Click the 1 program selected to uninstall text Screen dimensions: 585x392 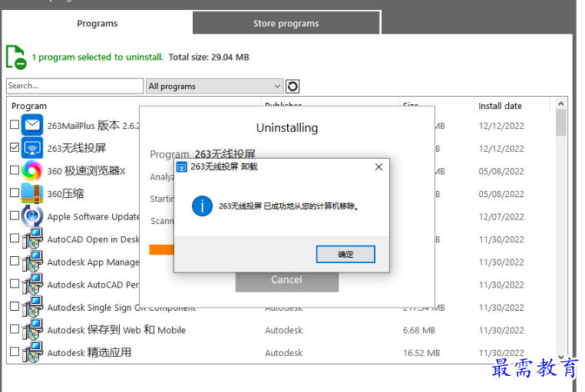[97, 58]
